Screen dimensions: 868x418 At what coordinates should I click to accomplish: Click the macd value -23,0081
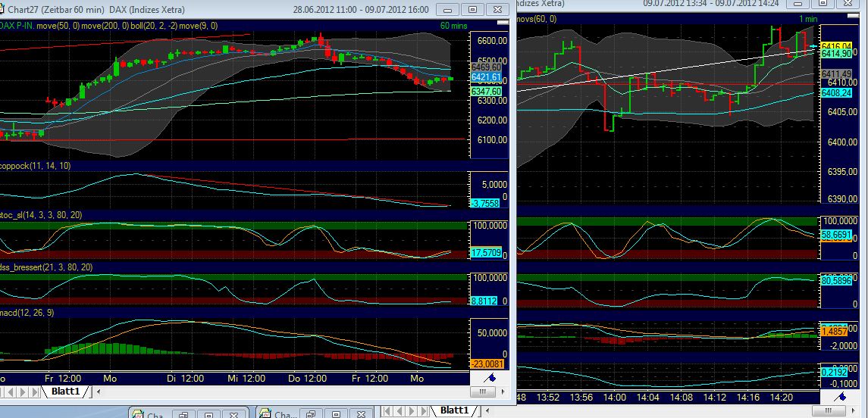(487, 363)
